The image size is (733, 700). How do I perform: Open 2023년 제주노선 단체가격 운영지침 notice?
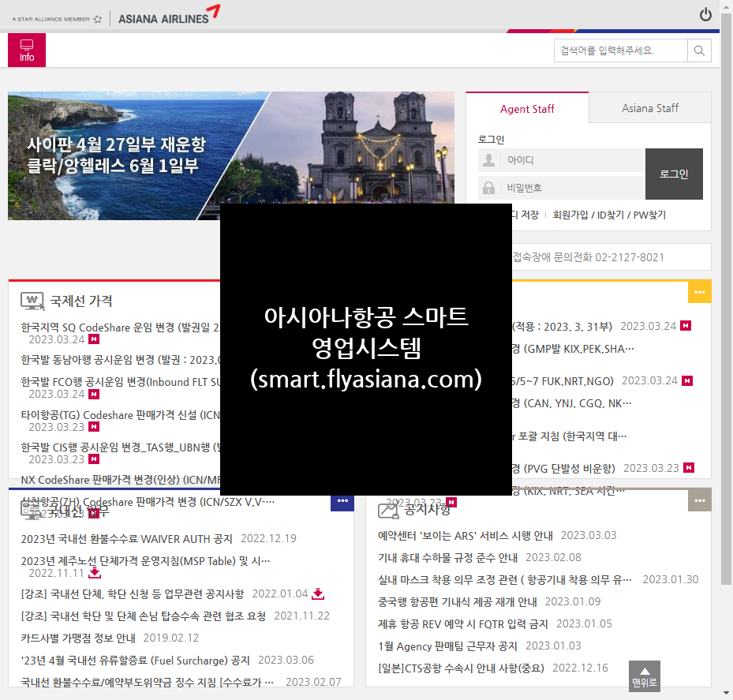tap(145, 560)
